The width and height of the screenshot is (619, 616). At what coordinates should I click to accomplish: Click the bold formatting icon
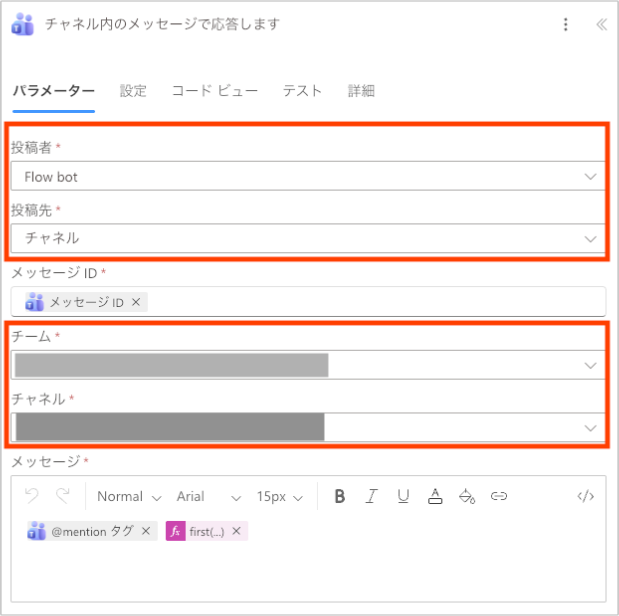(x=340, y=496)
